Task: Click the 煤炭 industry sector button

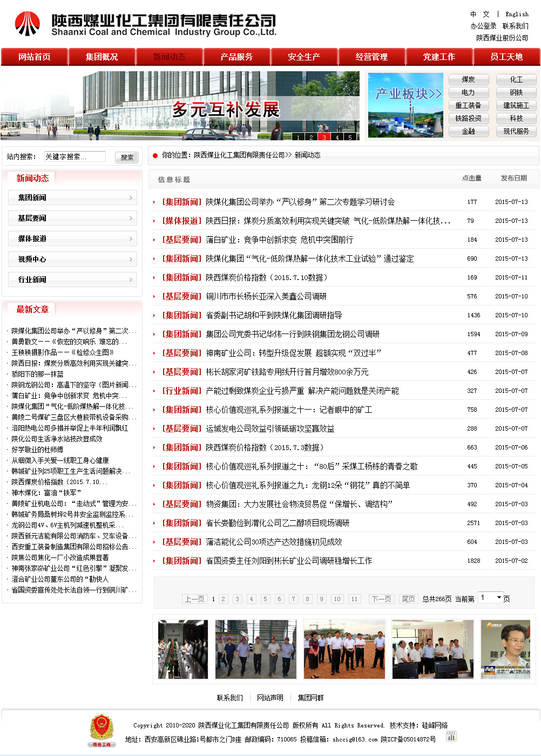Action: click(468, 79)
